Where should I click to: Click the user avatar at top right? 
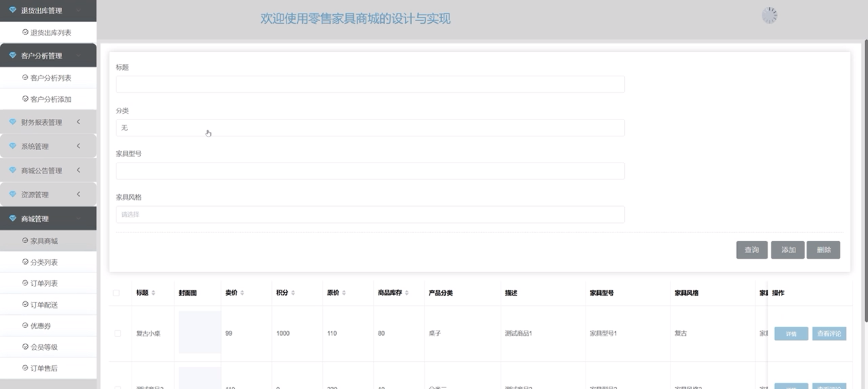(770, 16)
